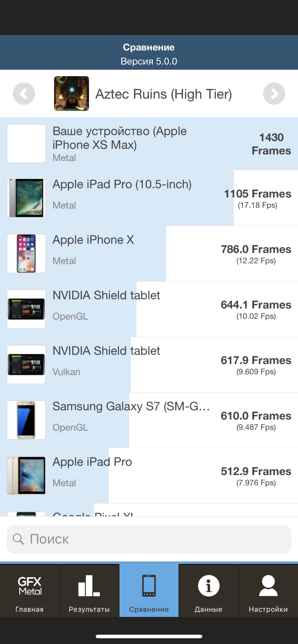Open the Настройки profile tab
The image size is (298, 644).
pos(268,591)
